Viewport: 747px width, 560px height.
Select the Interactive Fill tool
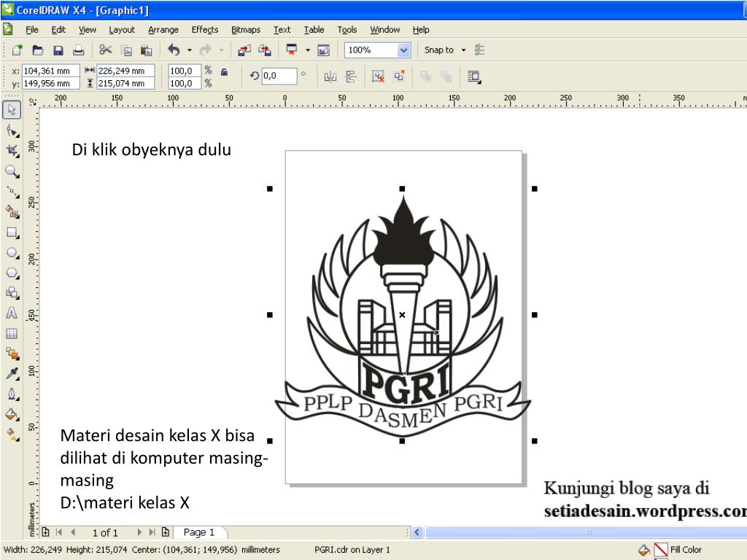(12, 435)
